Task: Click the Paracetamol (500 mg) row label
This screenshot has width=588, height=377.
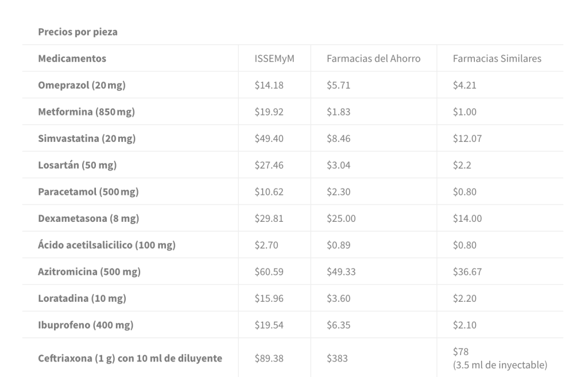Action: point(88,192)
